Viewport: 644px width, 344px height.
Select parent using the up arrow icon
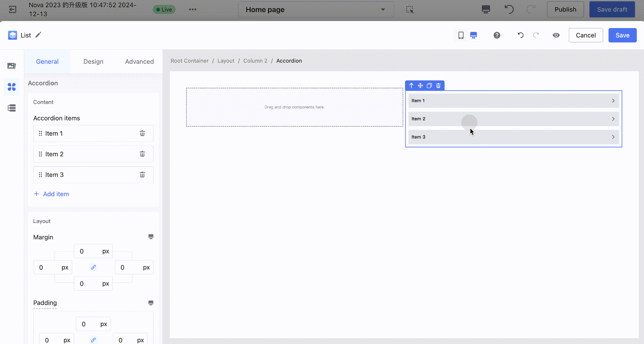[x=411, y=86]
